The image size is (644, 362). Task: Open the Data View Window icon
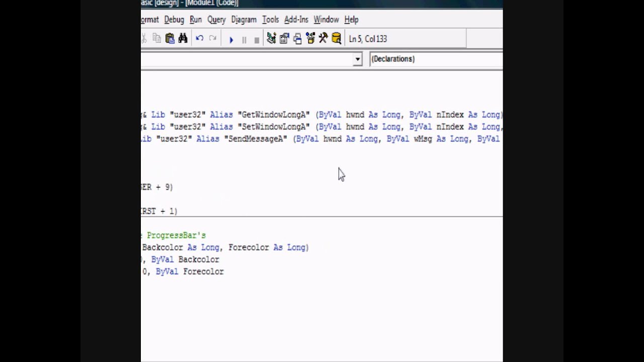[x=337, y=39]
